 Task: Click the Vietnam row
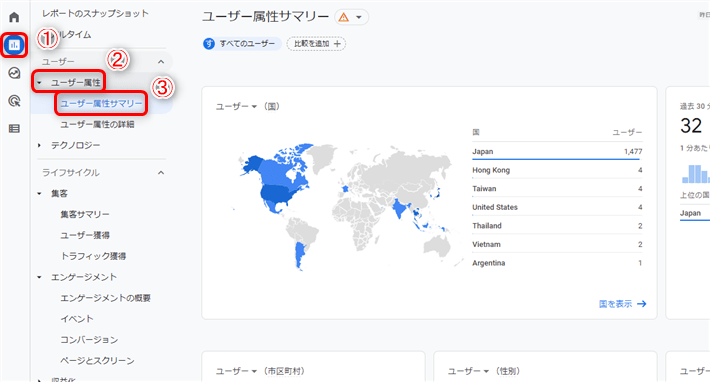[557, 244]
